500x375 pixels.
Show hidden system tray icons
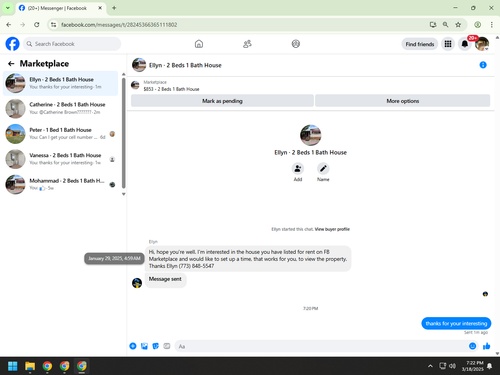click(430, 366)
